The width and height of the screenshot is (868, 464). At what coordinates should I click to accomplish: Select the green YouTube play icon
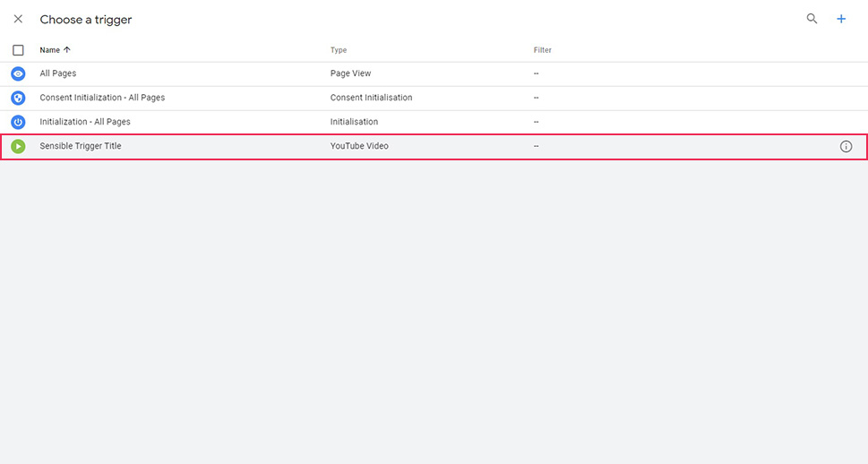(18, 146)
